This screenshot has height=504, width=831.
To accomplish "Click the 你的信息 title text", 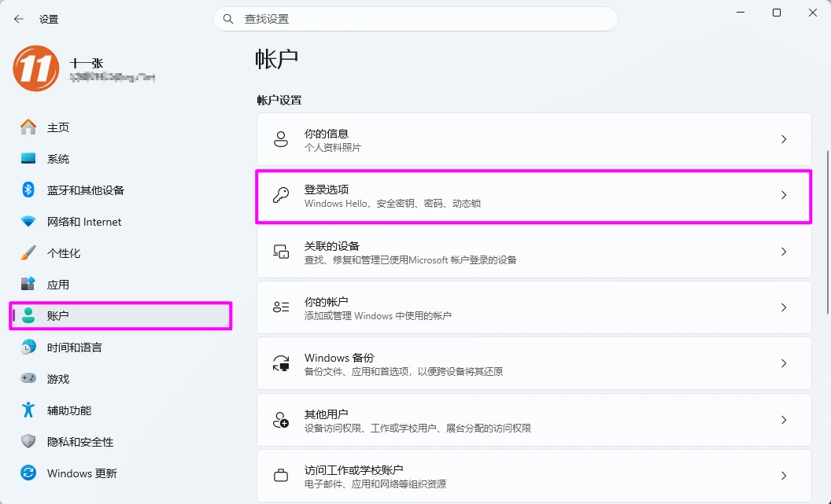I will (327, 134).
